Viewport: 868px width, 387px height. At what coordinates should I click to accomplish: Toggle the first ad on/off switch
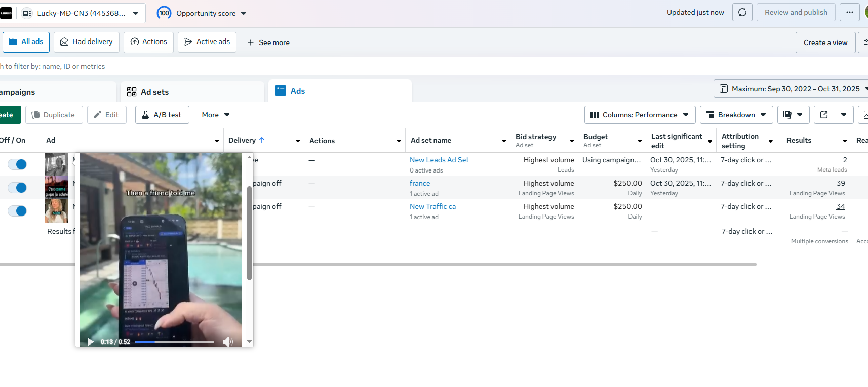click(x=17, y=164)
